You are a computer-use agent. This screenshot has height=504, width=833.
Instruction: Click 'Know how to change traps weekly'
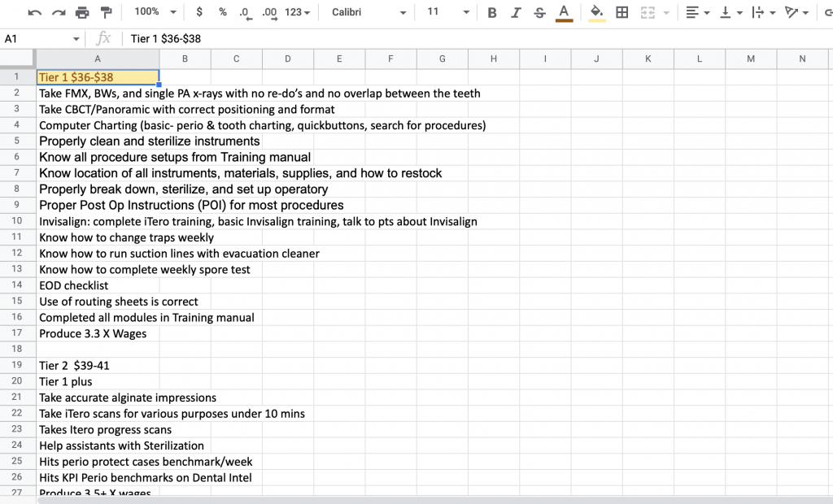[126, 237]
